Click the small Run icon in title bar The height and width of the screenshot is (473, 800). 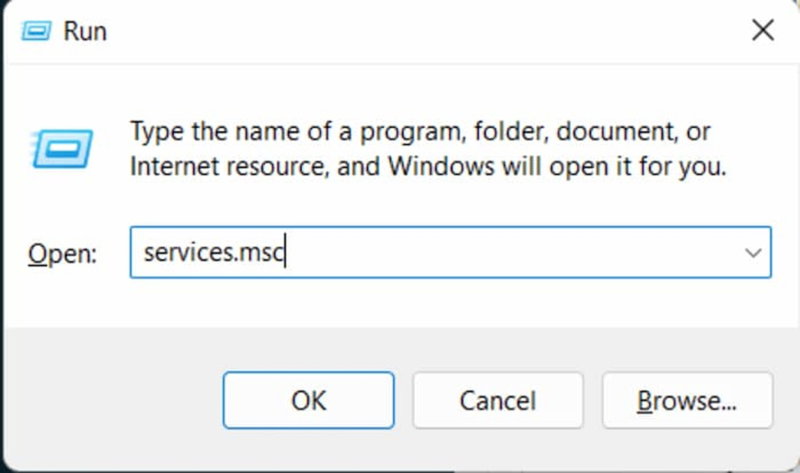coord(38,31)
